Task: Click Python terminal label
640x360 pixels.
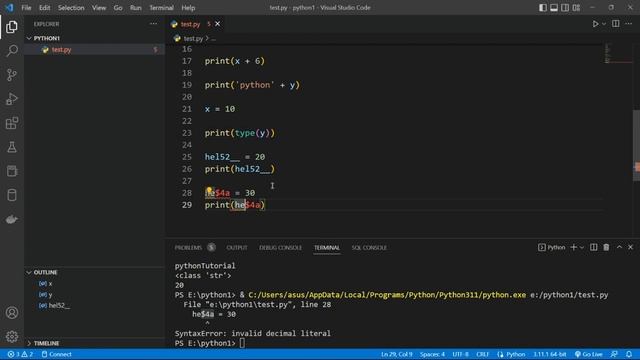Action: (552, 247)
